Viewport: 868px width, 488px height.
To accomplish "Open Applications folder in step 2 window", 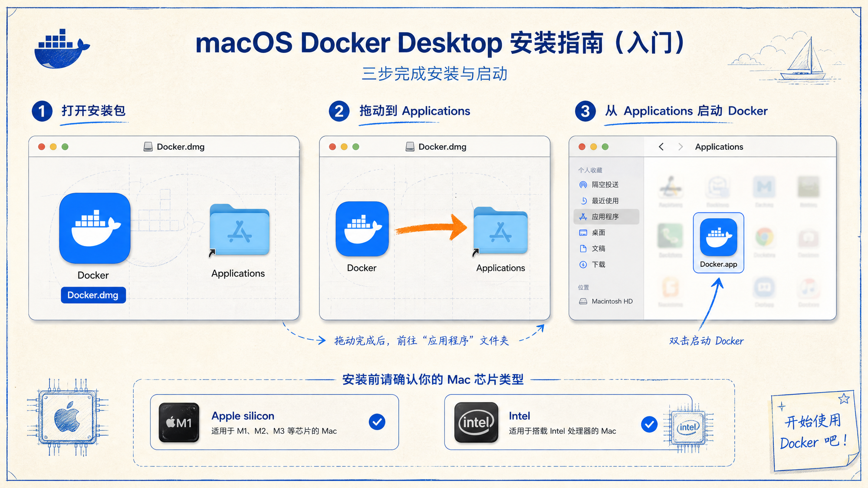I will tap(501, 231).
